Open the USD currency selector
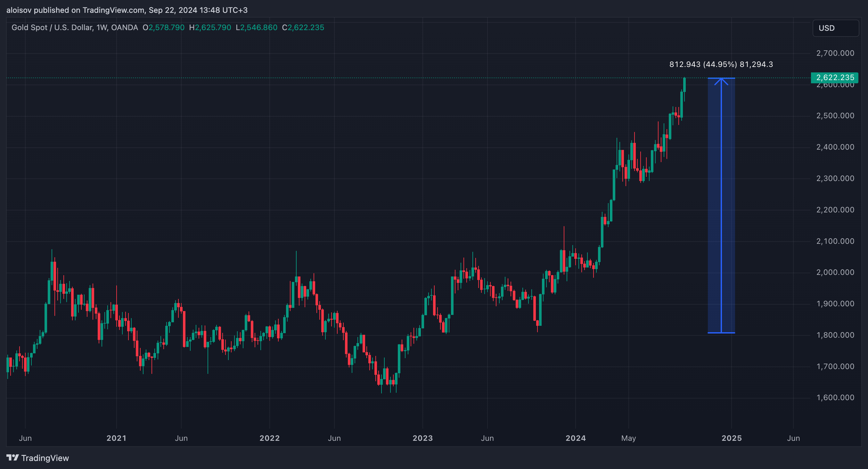The width and height of the screenshot is (868, 469). (835, 28)
